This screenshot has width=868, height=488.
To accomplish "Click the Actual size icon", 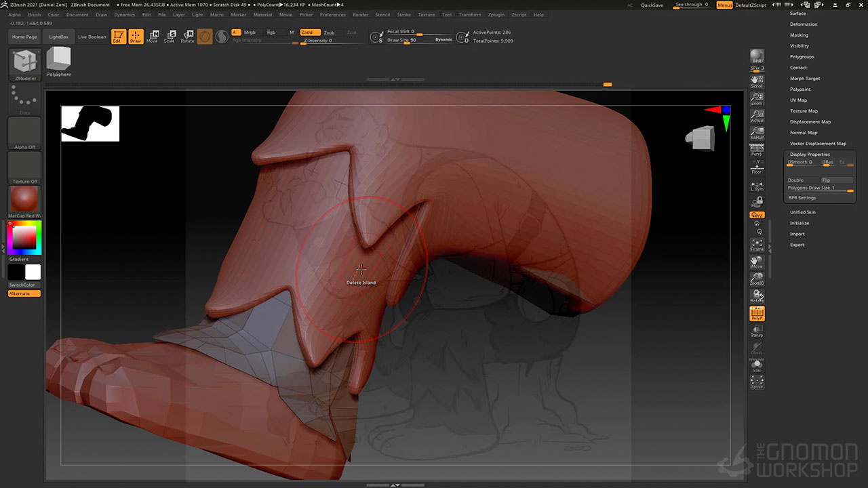I will point(757,116).
